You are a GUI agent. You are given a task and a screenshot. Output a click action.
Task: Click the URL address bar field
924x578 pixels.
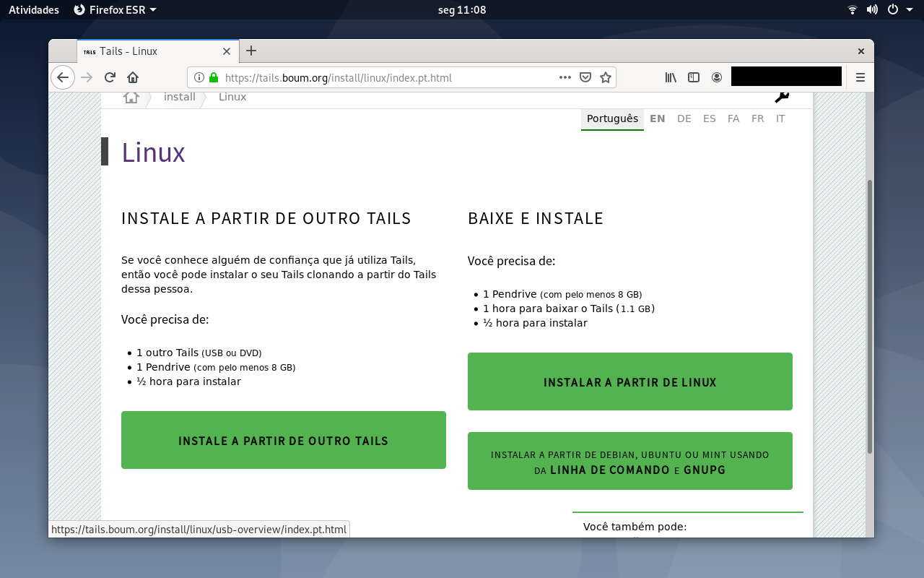tap(390, 77)
